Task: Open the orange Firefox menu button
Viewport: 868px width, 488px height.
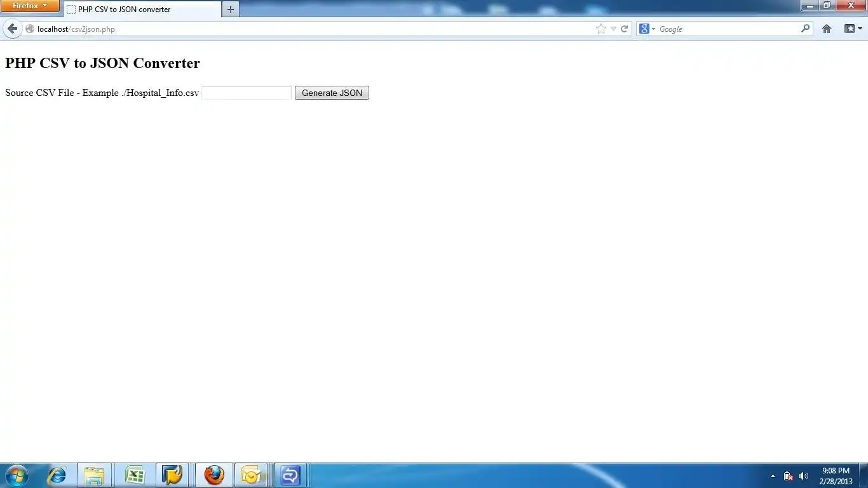Action: [30, 6]
